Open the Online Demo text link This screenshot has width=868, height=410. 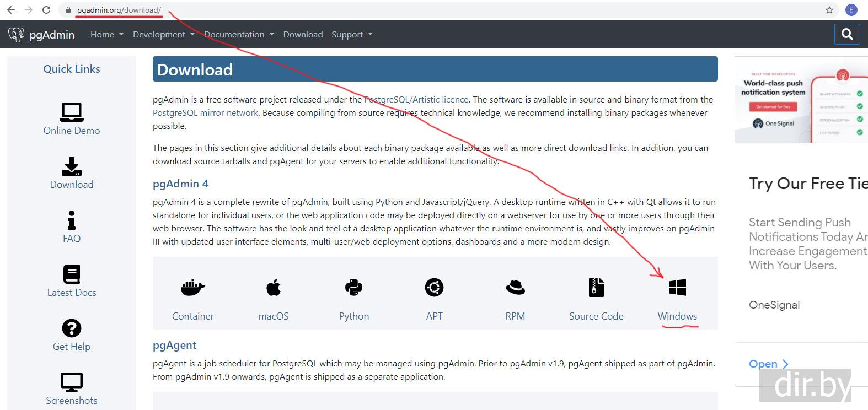(72, 131)
